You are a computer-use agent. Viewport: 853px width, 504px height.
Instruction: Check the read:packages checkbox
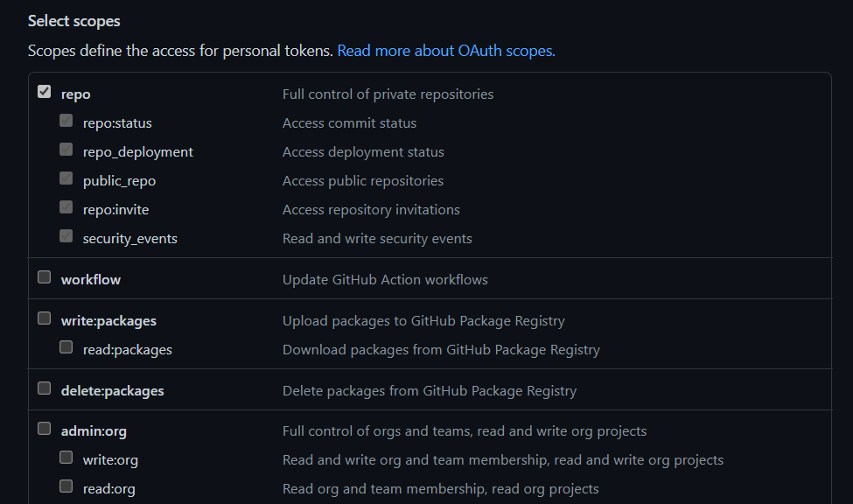(x=66, y=347)
